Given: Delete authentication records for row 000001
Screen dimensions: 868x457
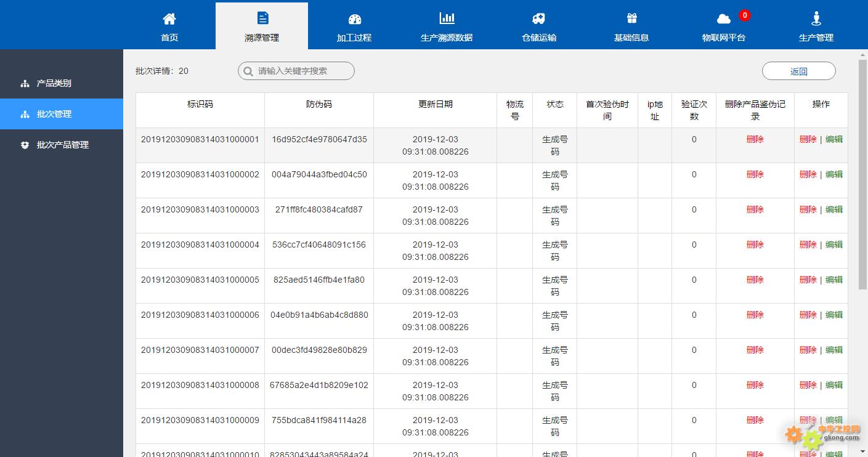Looking at the screenshot, I should click(x=755, y=139).
